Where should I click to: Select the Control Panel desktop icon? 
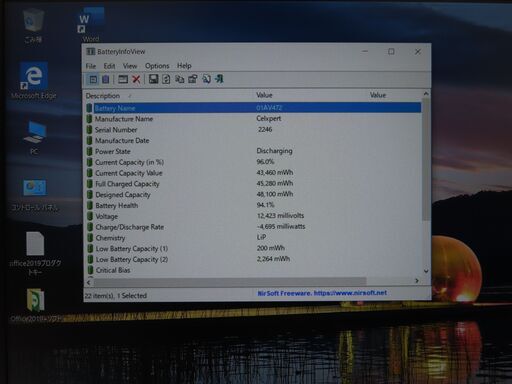(35, 196)
